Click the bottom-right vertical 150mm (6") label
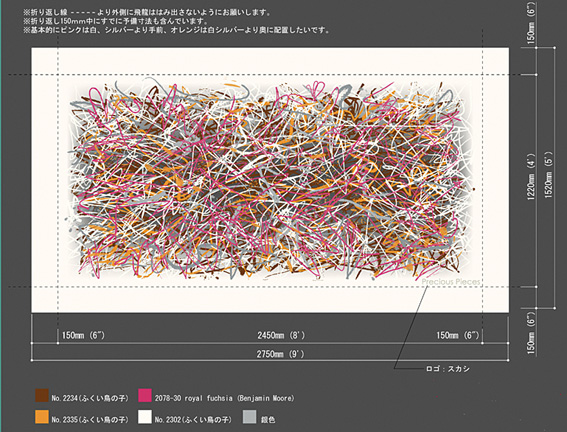The height and width of the screenshot is (432, 567). (531, 333)
